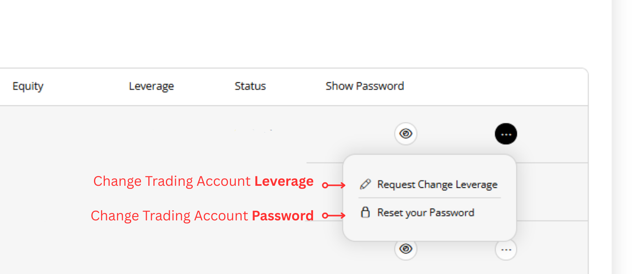The height and width of the screenshot is (274, 644).
Task: Click the red 'Change Trading Account Leverage' label
Action: (203, 182)
